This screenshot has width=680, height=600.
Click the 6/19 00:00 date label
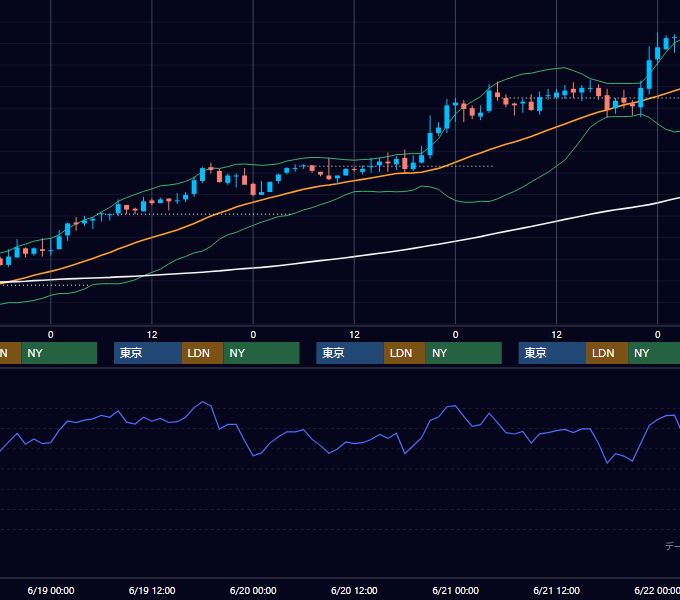[x=51, y=590]
